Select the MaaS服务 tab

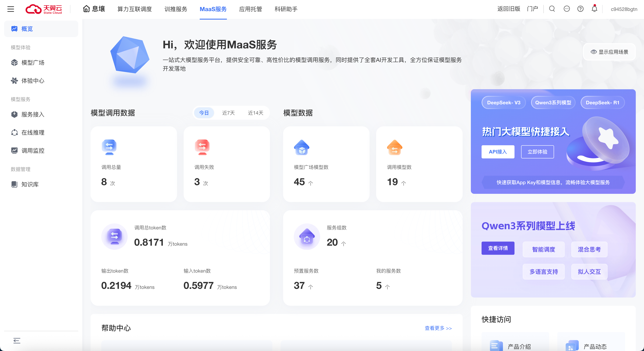[213, 9]
